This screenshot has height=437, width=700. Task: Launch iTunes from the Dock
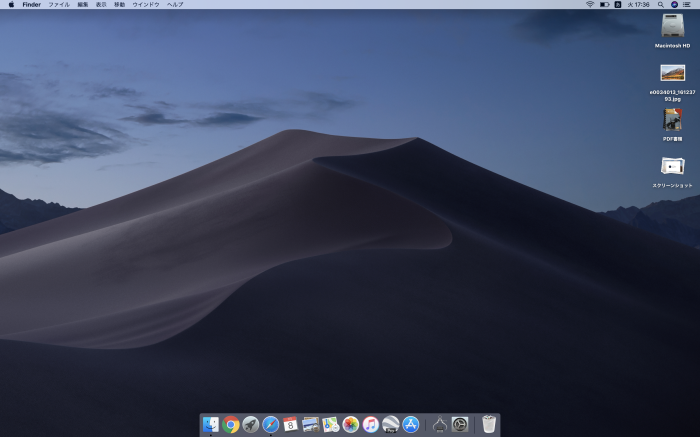pyautogui.click(x=371, y=425)
